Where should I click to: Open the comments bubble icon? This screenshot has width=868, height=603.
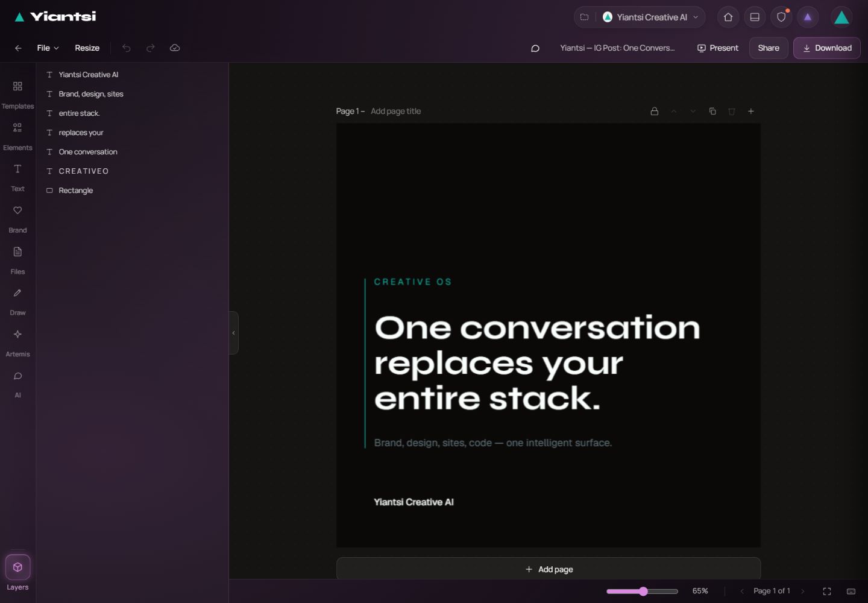535,48
